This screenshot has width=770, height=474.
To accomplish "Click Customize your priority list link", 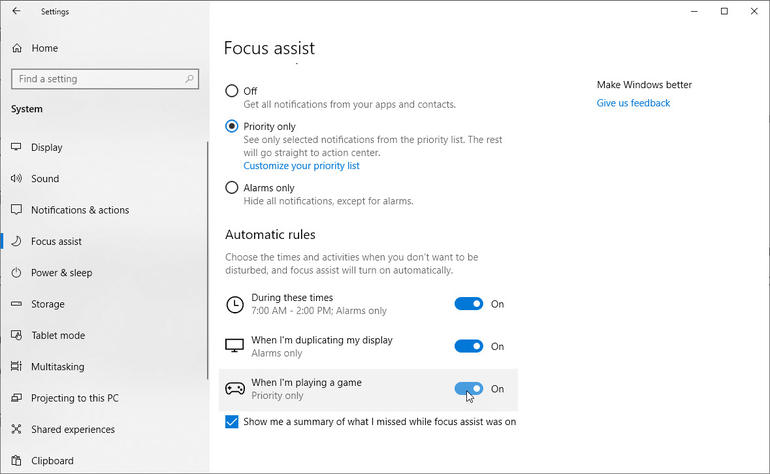I will [x=302, y=166].
